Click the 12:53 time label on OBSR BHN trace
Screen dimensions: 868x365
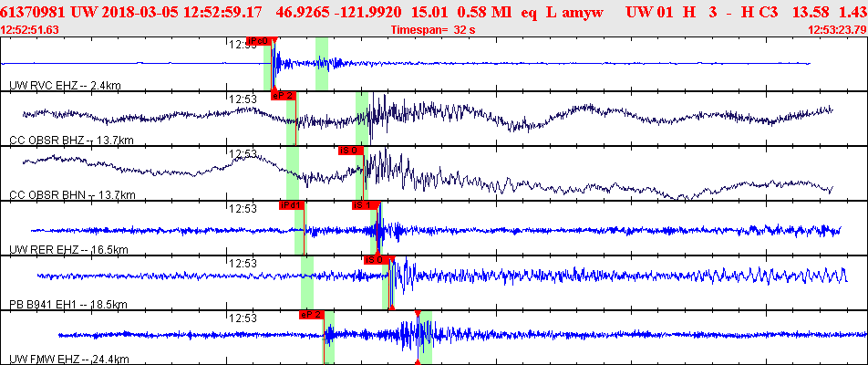243,153
